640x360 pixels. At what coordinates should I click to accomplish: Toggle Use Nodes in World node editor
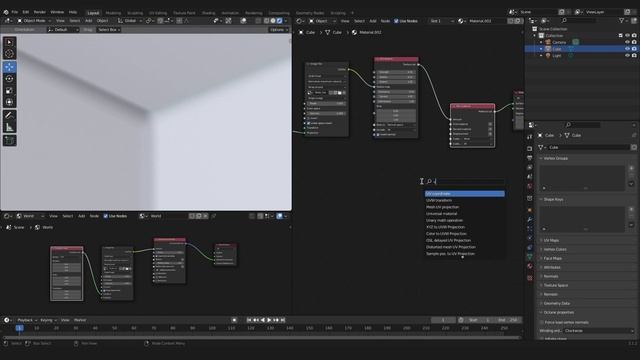point(106,216)
